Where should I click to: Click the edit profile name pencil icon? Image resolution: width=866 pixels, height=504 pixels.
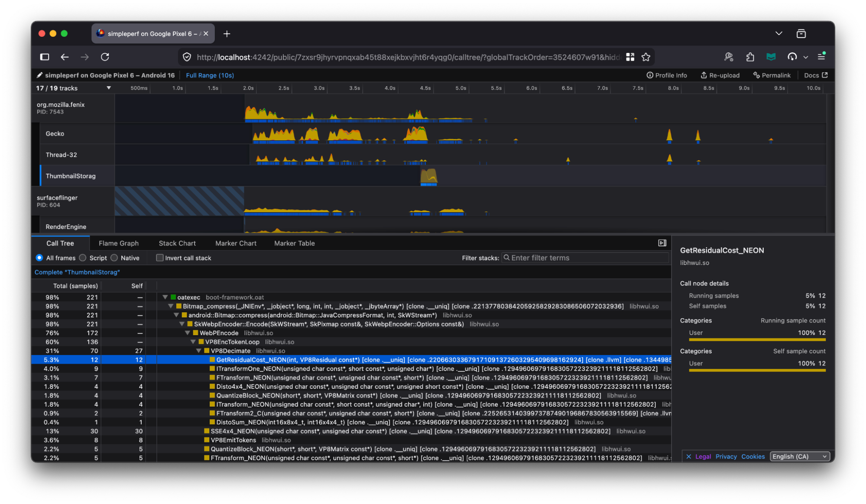tap(39, 75)
